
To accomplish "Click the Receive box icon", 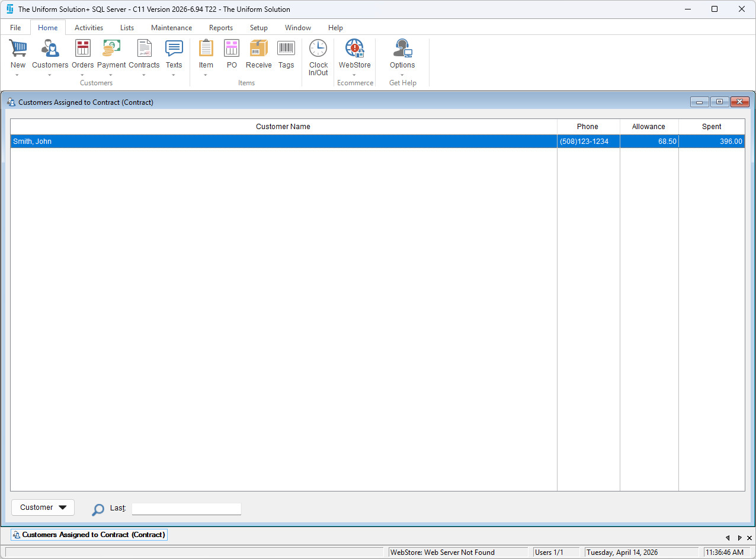I will coord(259,49).
